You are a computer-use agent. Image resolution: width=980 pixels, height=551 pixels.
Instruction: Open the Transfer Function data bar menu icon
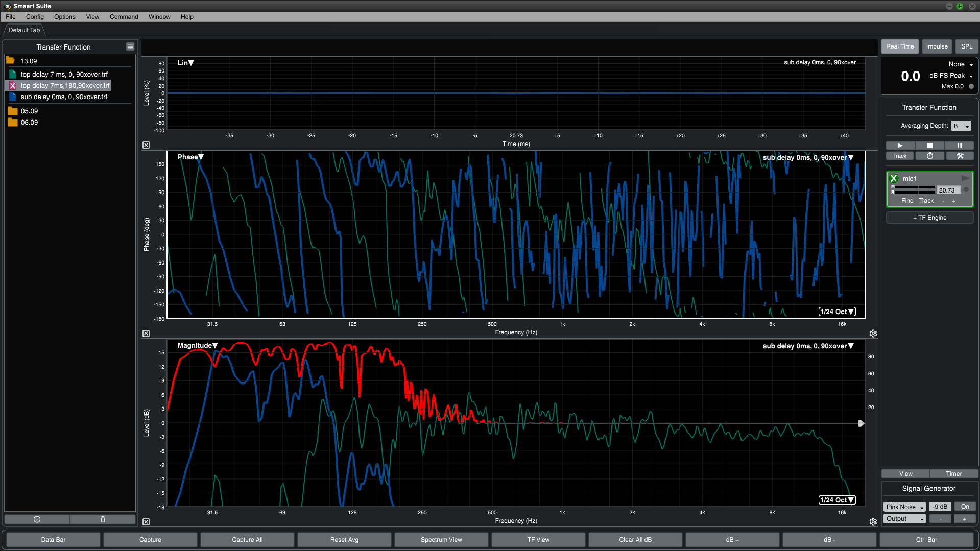point(130,46)
